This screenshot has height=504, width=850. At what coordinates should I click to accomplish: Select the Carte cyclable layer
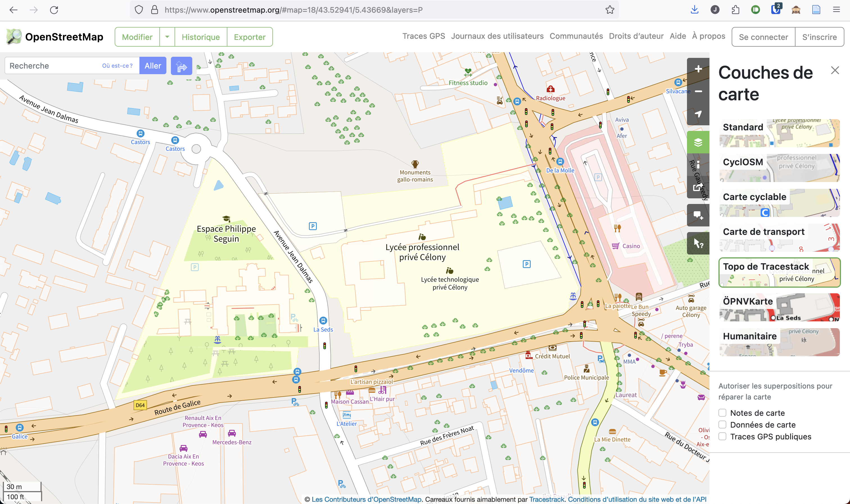coord(779,203)
